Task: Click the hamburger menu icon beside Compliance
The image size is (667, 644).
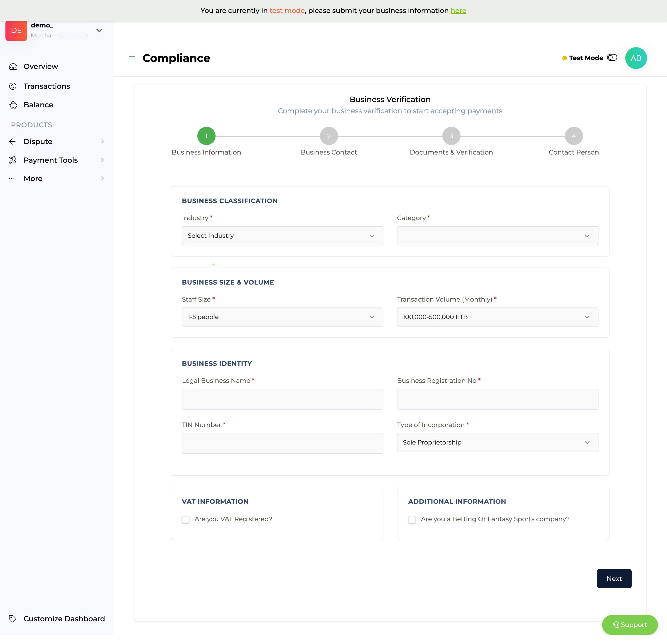Action: click(131, 58)
